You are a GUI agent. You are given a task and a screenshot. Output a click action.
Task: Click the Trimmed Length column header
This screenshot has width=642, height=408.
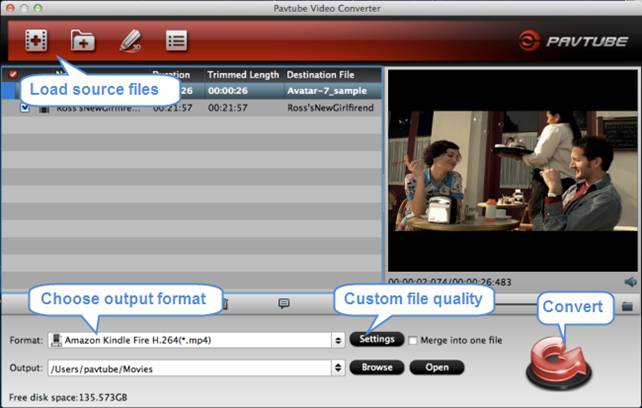pyautogui.click(x=243, y=75)
